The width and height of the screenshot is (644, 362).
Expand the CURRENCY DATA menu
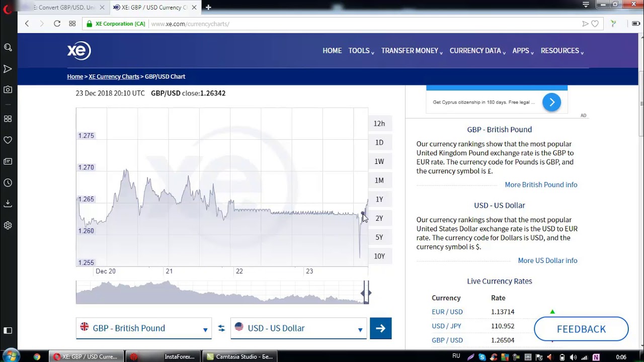click(477, 51)
